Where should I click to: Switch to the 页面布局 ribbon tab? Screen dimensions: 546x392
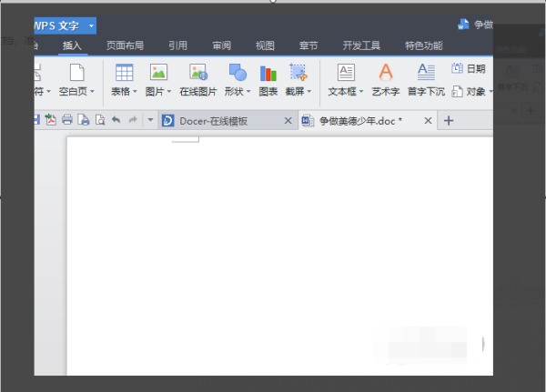(125, 45)
